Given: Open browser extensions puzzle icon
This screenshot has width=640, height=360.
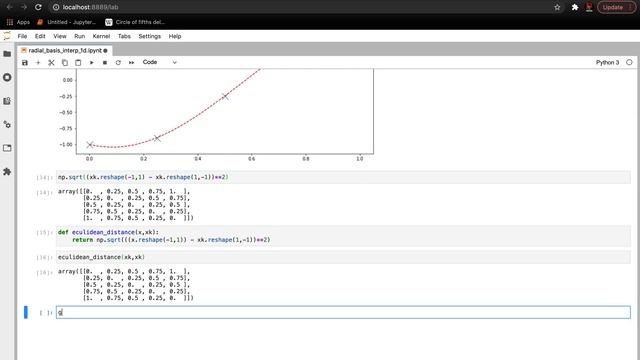Looking at the screenshot, I should coord(575,7).
